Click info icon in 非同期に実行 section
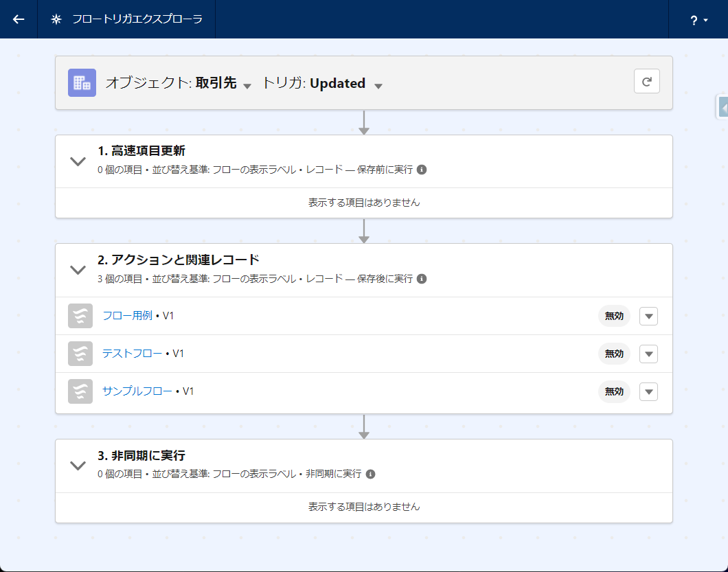 point(370,474)
